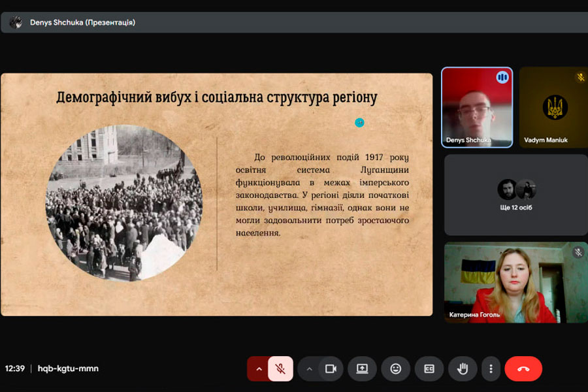The width and height of the screenshot is (588, 392).
Task: Open audio settings chevron beside microphone
Action: (x=259, y=368)
